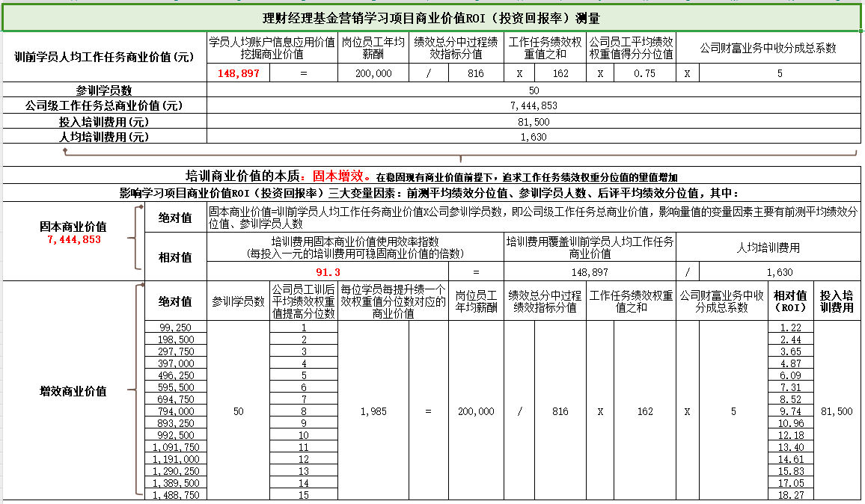This screenshot has height=504, width=865.
Task: Select the 投入培训费用 value 81,500
Action: [x=534, y=121]
